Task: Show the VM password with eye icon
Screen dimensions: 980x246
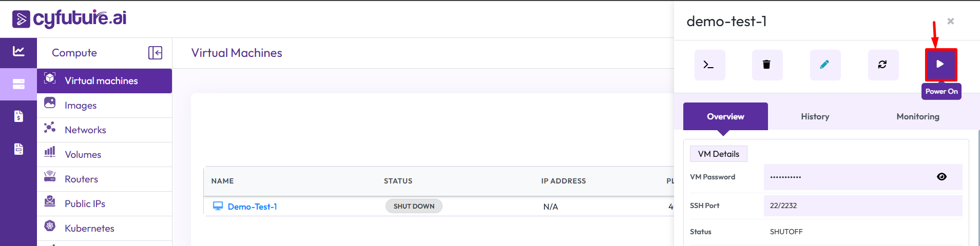Action: click(941, 177)
